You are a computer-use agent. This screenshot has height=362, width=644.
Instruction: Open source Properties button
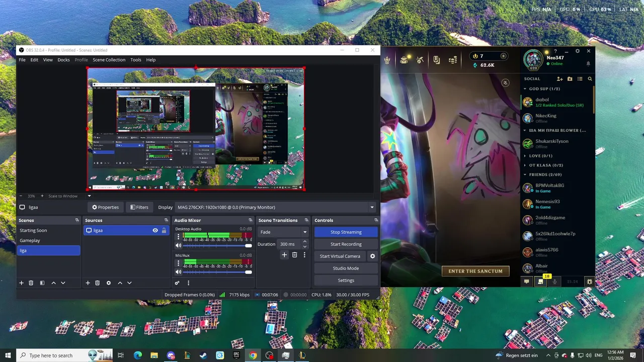pos(105,207)
